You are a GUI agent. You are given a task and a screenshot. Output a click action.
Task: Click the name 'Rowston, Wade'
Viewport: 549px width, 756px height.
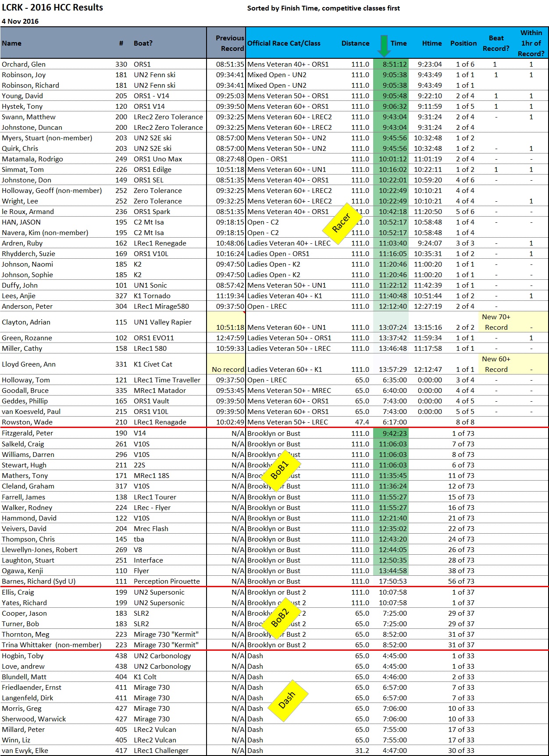[27, 422]
